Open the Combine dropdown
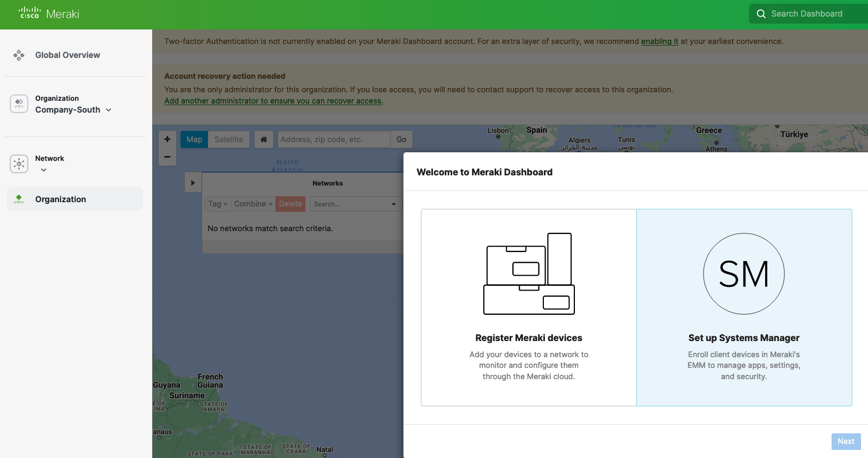The width and height of the screenshot is (868, 458). [x=253, y=204]
